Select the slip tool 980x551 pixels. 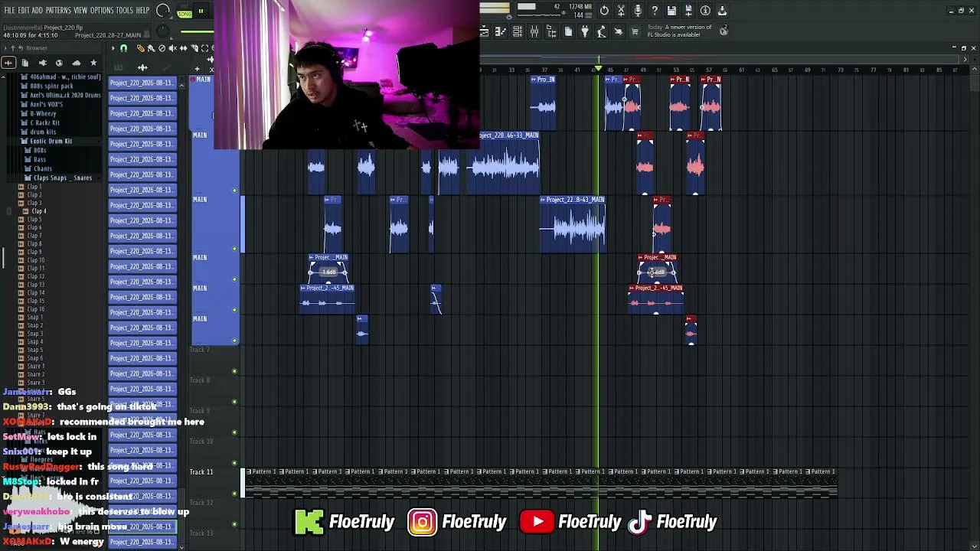(183, 48)
